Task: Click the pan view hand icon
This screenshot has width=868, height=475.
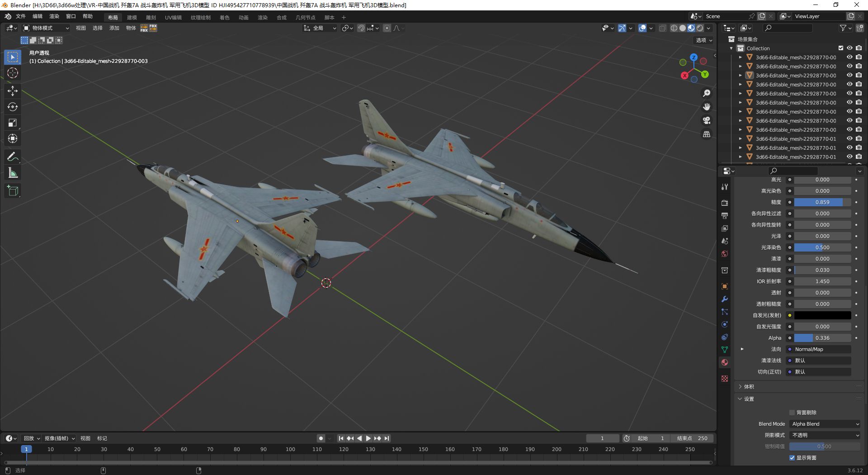Action: [x=707, y=107]
